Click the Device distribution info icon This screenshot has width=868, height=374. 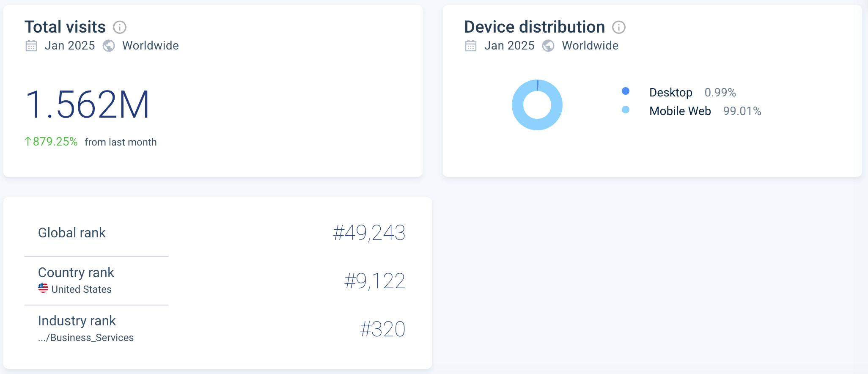pyautogui.click(x=619, y=27)
